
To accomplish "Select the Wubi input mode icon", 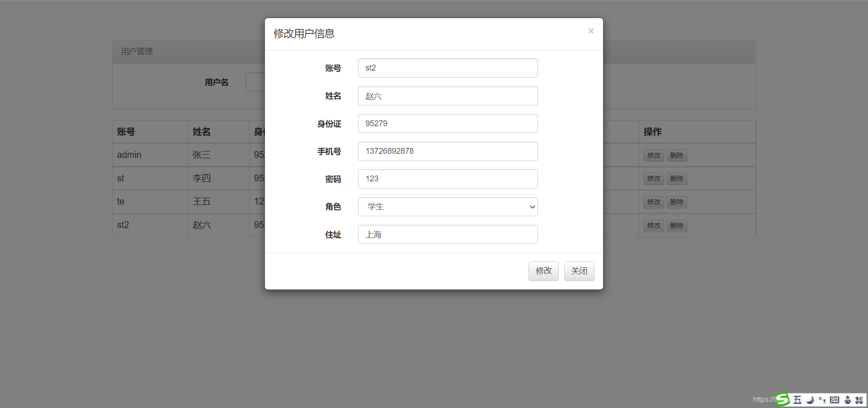I will 798,400.
